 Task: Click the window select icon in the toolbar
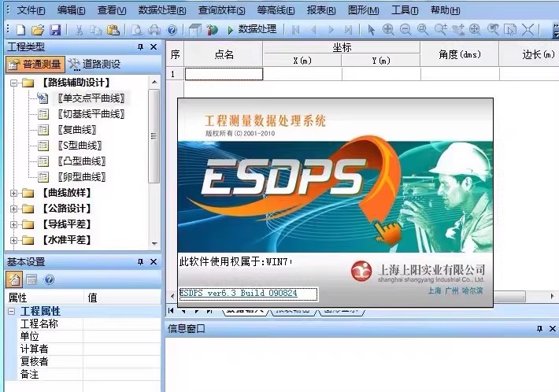[510, 30]
